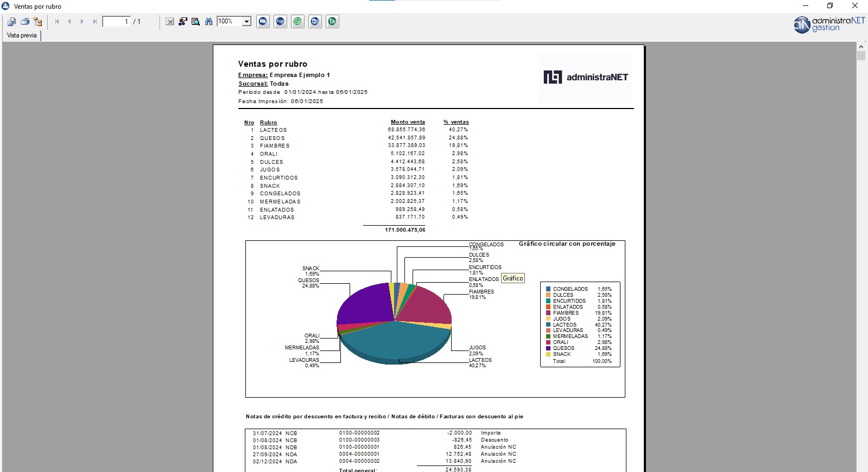Click the Total: 100,00% legend row
Viewport: 868px width, 472px height.
(x=582, y=361)
